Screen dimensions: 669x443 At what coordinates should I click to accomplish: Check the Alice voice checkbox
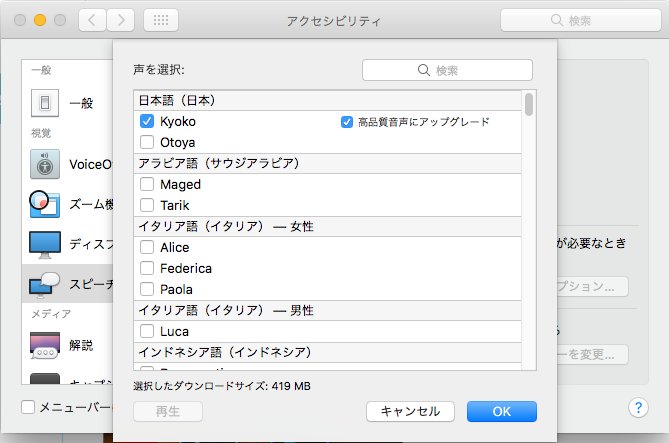click(147, 247)
